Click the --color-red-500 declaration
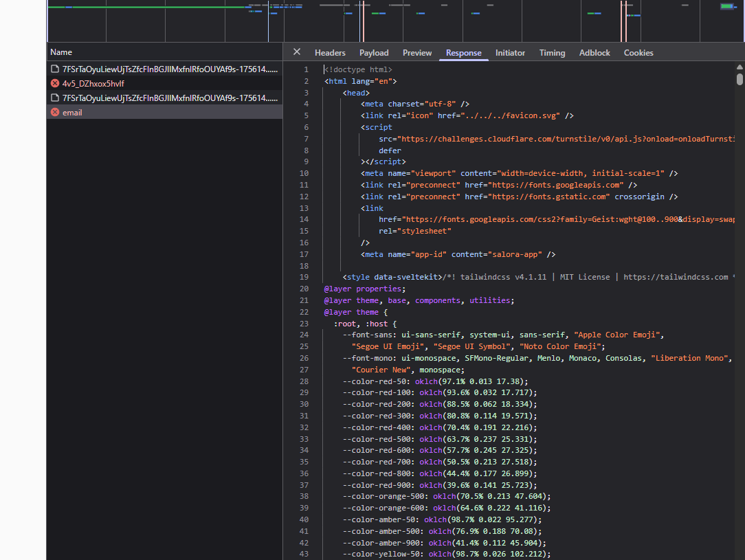 point(440,439)
